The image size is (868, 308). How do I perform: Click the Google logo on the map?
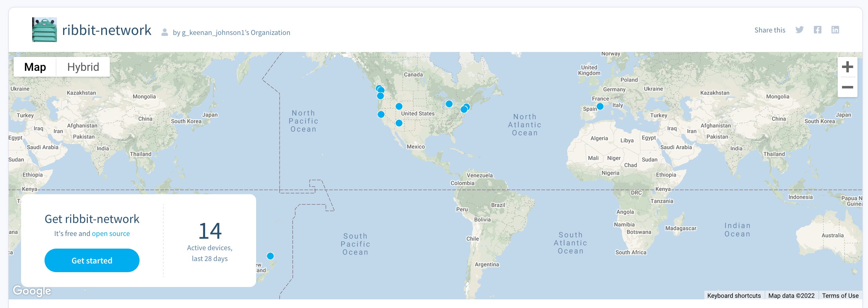click(32, 290)
